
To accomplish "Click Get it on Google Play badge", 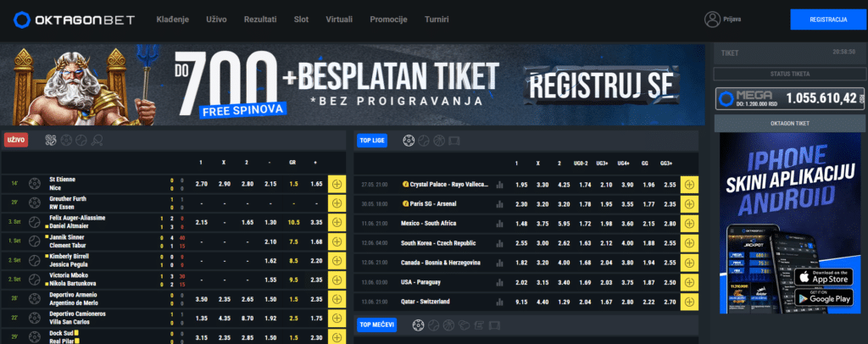I will click(824, 297).
